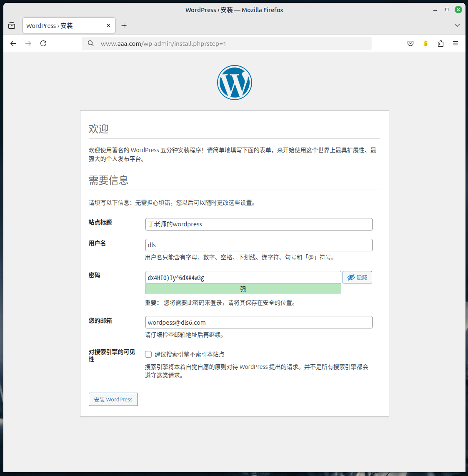The height and width of the screenshot is (476, 468).
Task: Open the recent browsing tab view icon
Action: (12, 25)
